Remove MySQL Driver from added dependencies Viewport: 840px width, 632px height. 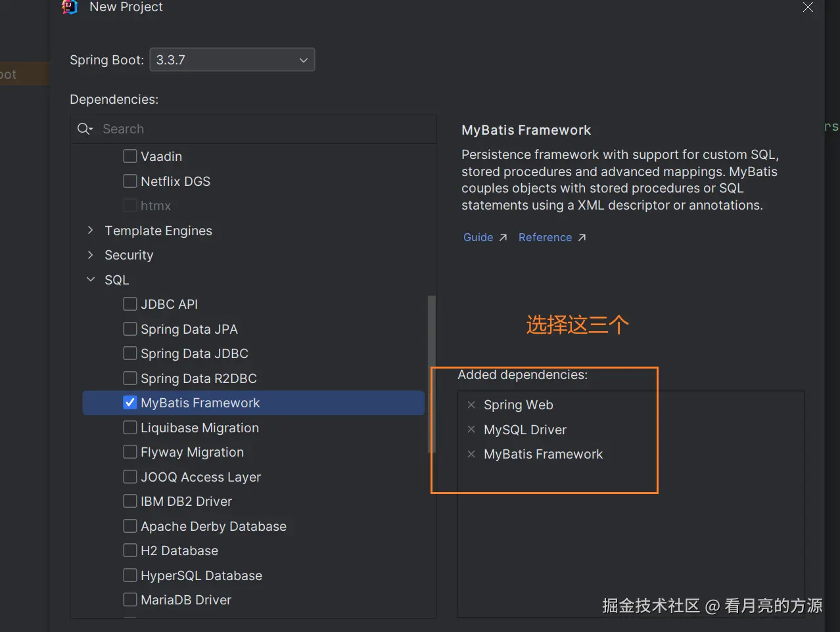click(471, 430)
